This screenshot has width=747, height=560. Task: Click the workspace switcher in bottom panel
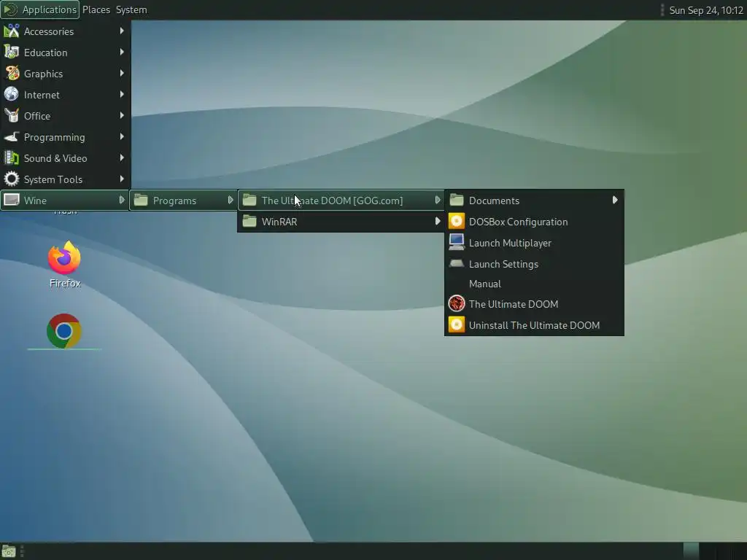(713, 551)
